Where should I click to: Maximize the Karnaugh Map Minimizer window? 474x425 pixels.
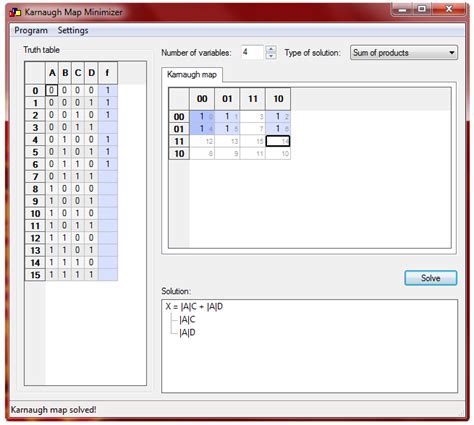(x=422, y=10)
